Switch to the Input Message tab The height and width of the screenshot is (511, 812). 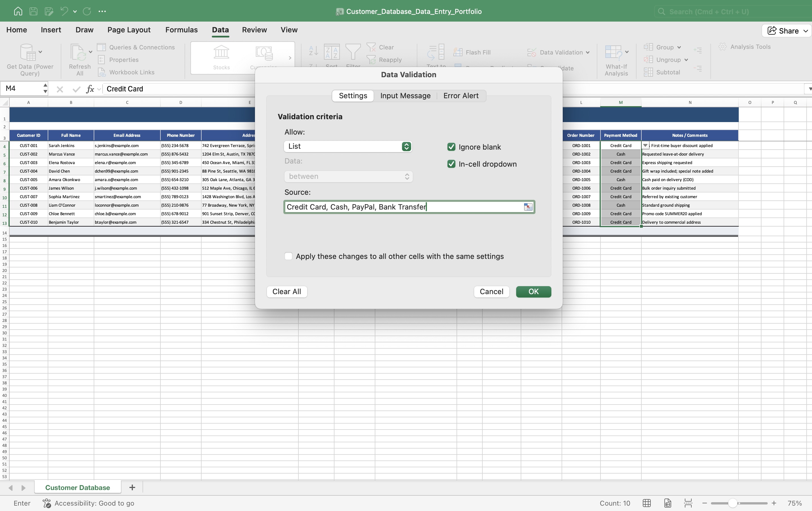(x=405, y=95)
